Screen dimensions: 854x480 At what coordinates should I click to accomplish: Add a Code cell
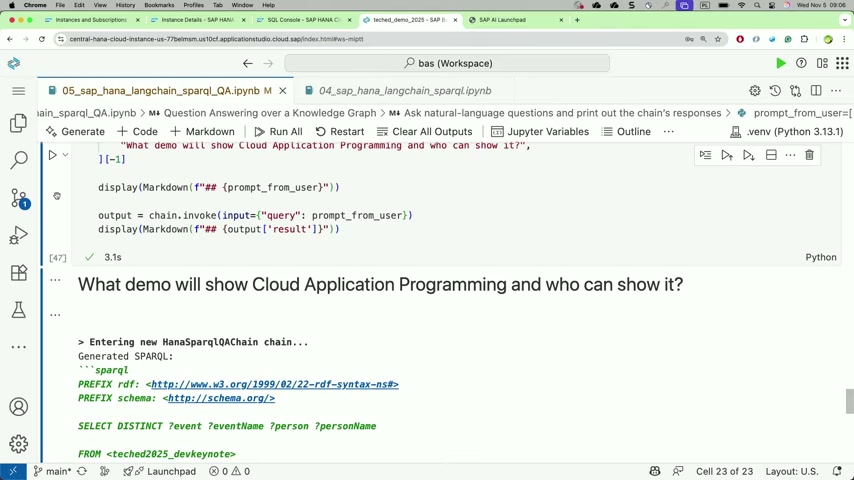point(138,131)
